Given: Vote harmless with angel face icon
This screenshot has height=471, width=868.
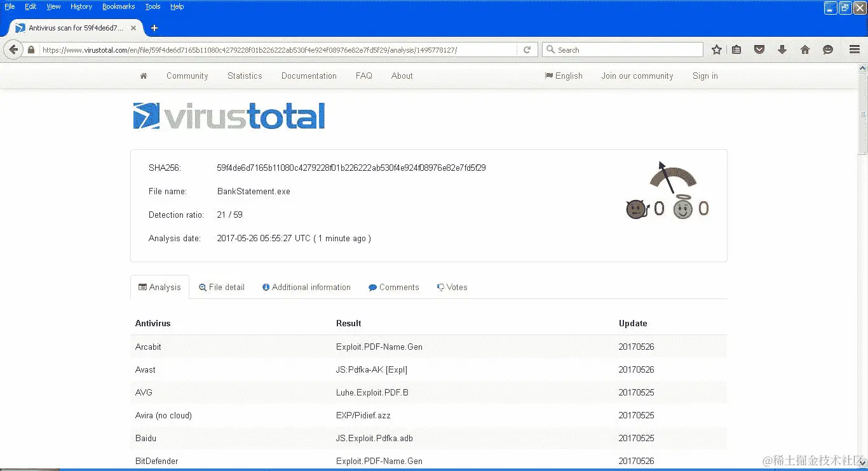Looking at the screenshot, I should pos(683,207).
